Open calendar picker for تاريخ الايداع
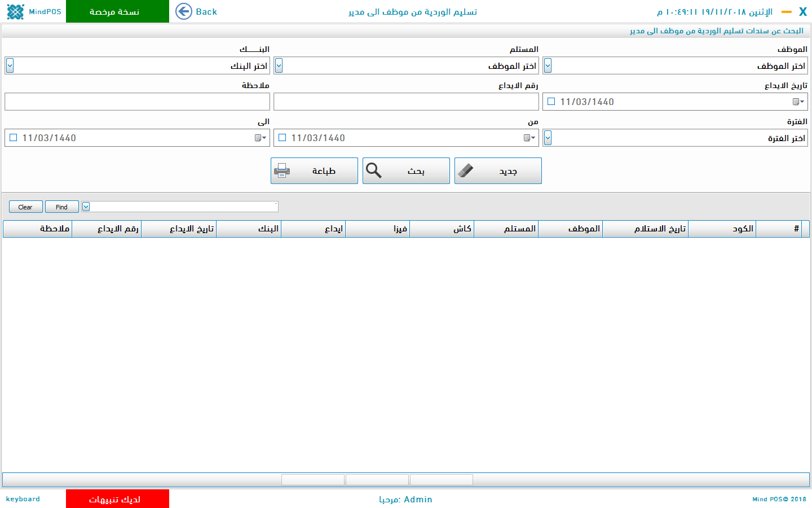812x508 pixels. pyautogui.click(x=798, y=102)
